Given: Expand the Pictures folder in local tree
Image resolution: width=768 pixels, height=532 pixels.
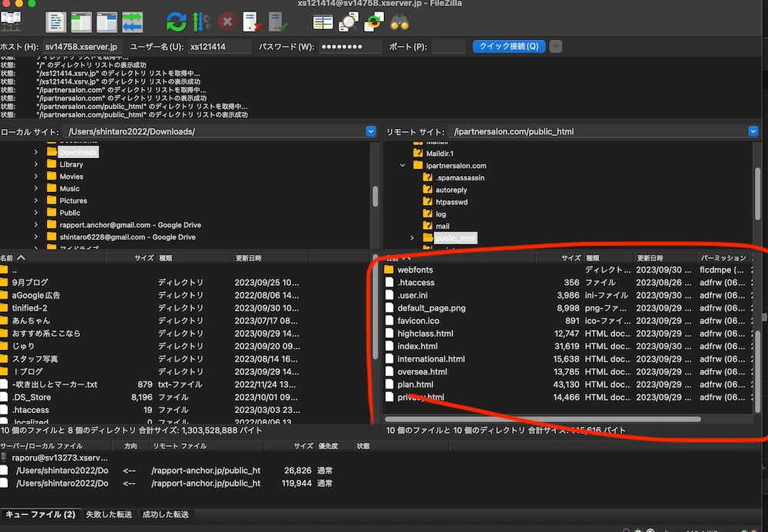Looking at the screenshot, I should click(36, 200).
